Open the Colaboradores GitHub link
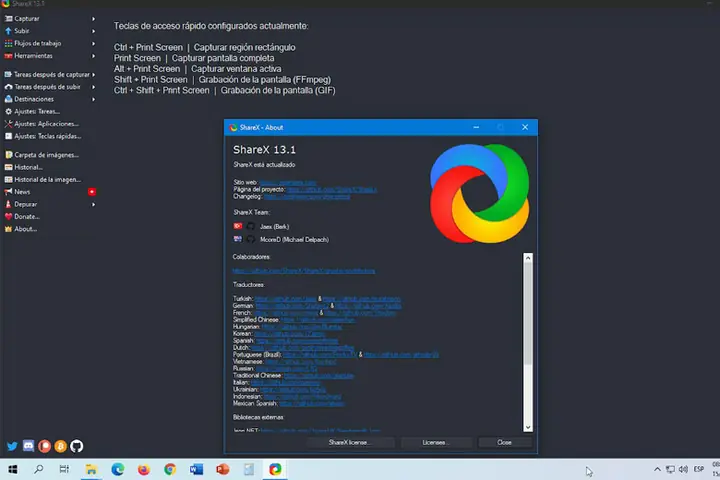This screenshot has width=720, height=480. [x=304, y=271]
